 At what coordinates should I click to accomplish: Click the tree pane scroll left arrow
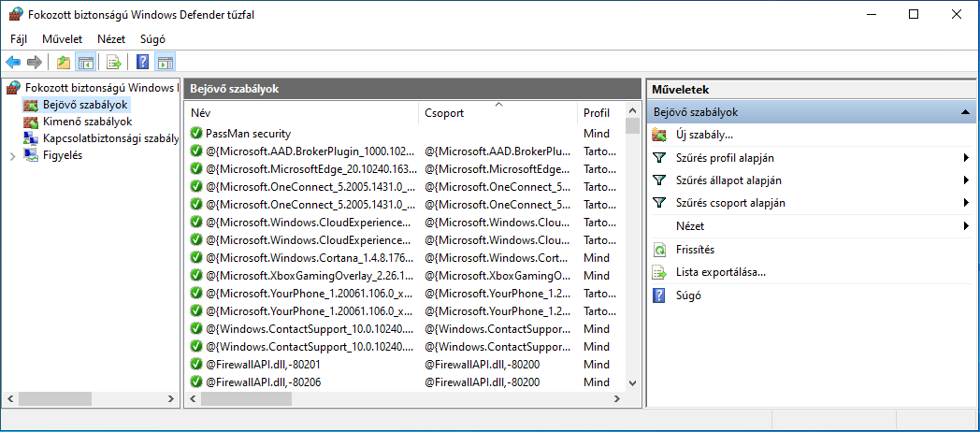click(10, 398)
